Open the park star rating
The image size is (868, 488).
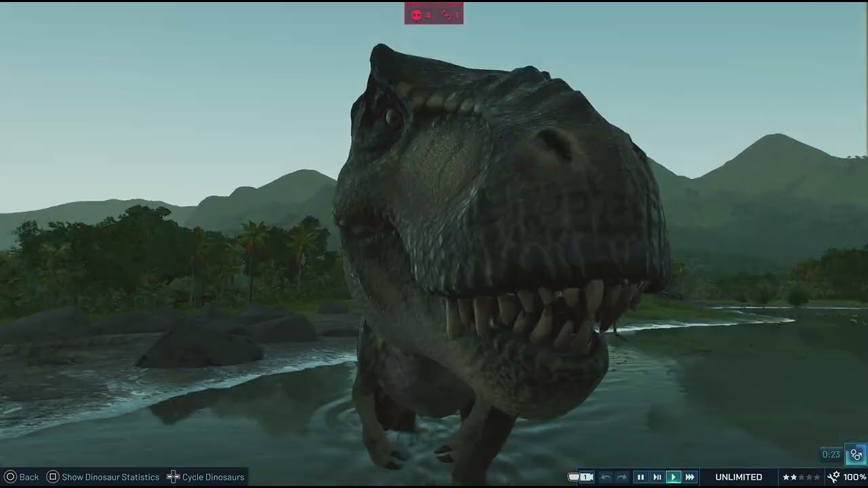(801, 477)
